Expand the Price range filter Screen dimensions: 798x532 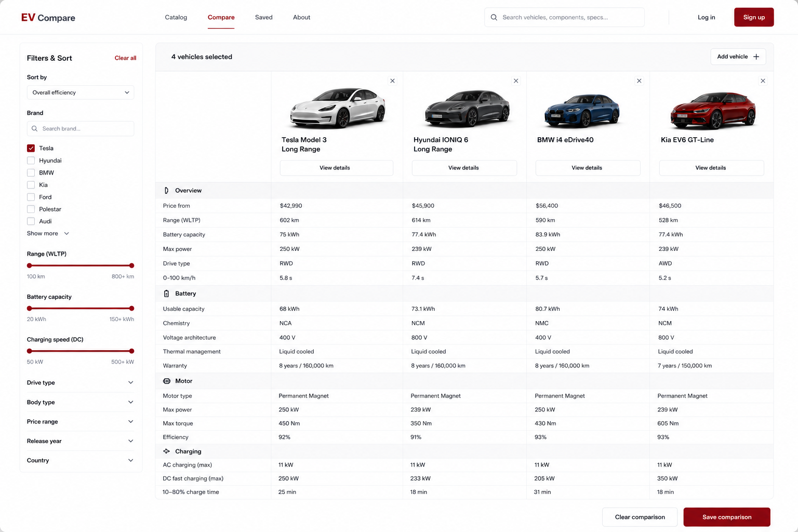coord(81,421)
